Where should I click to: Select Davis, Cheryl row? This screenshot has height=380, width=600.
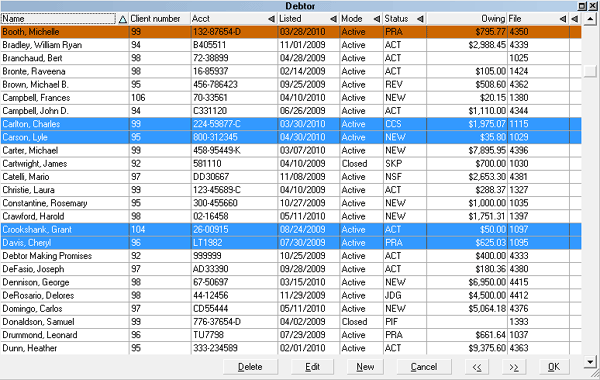pos(291,243)
